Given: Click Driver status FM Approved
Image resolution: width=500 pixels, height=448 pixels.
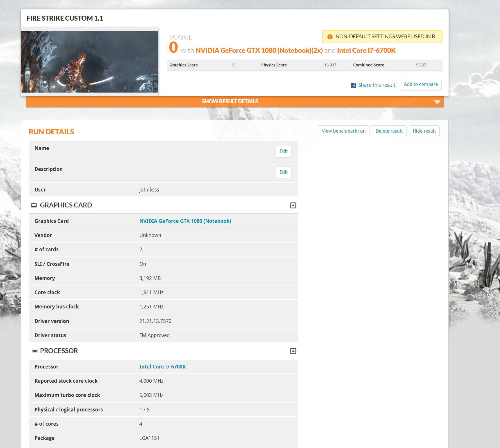Looking at the screenshot, I should (x=155, y=335).
